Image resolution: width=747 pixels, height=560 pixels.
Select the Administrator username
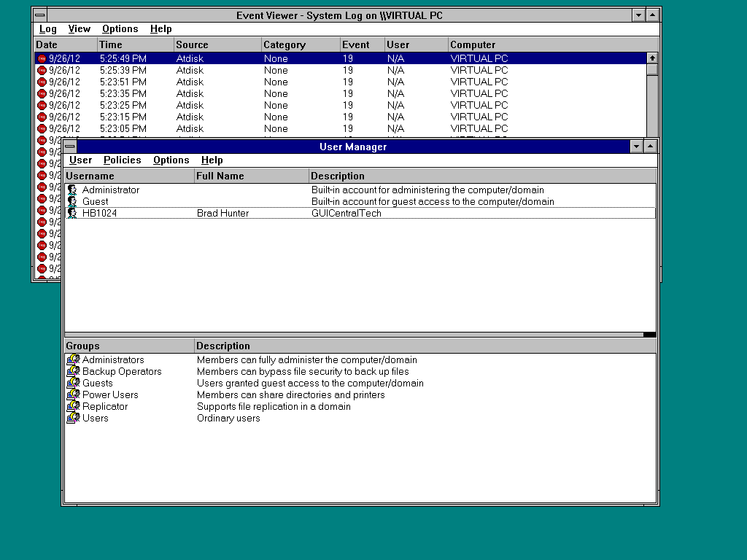(111, 190)
